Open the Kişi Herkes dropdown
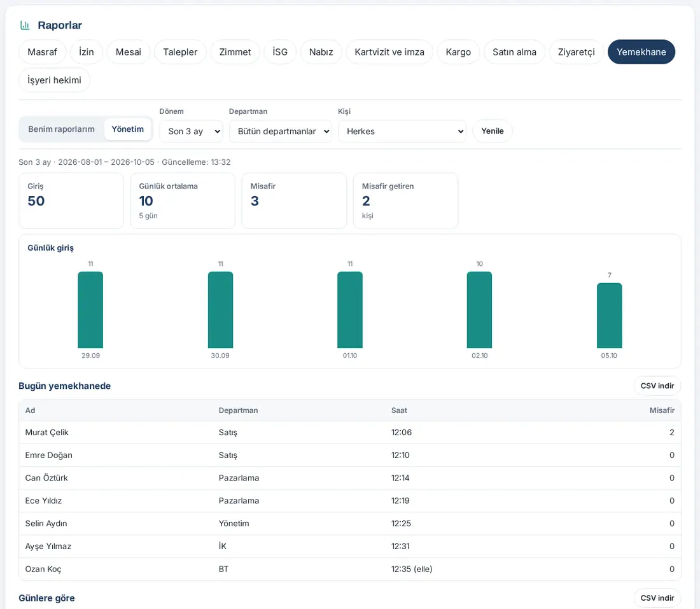This screenshot has height=609, width=700. 402,131
